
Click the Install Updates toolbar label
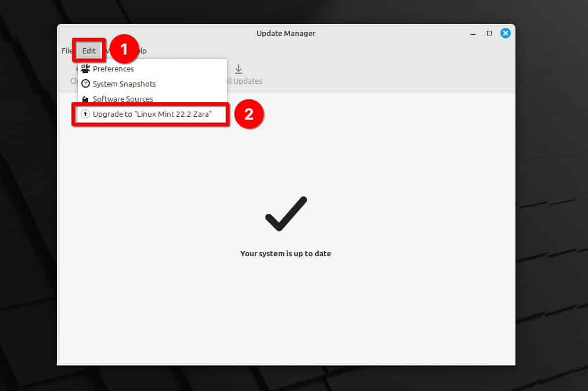[x=244, y=81]
